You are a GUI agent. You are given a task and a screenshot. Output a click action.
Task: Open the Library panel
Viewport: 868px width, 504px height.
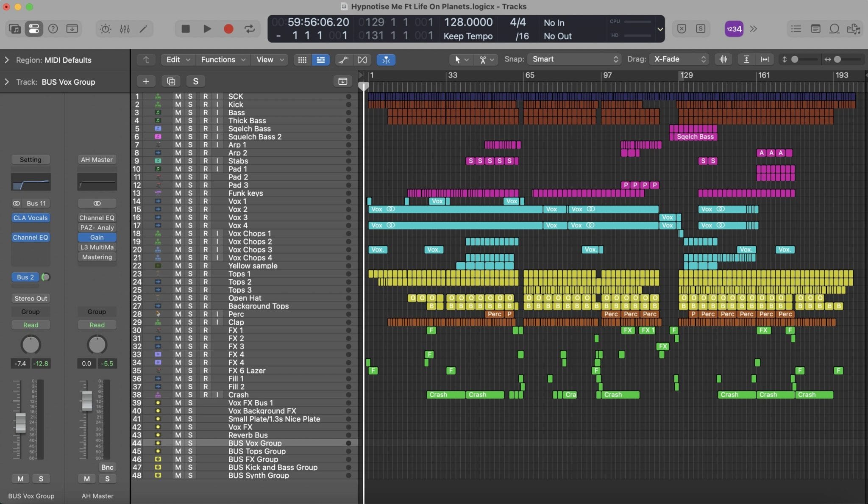pos(14,28)
